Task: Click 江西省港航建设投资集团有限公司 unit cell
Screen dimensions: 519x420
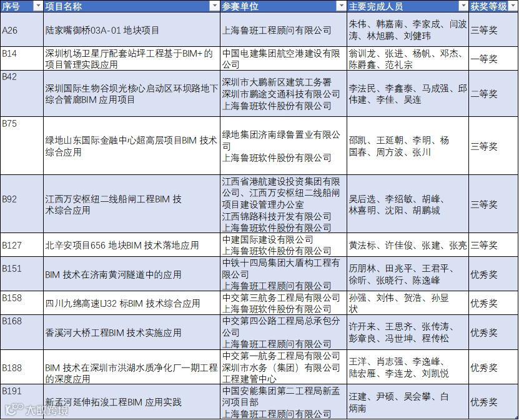Action: (284, 204)
